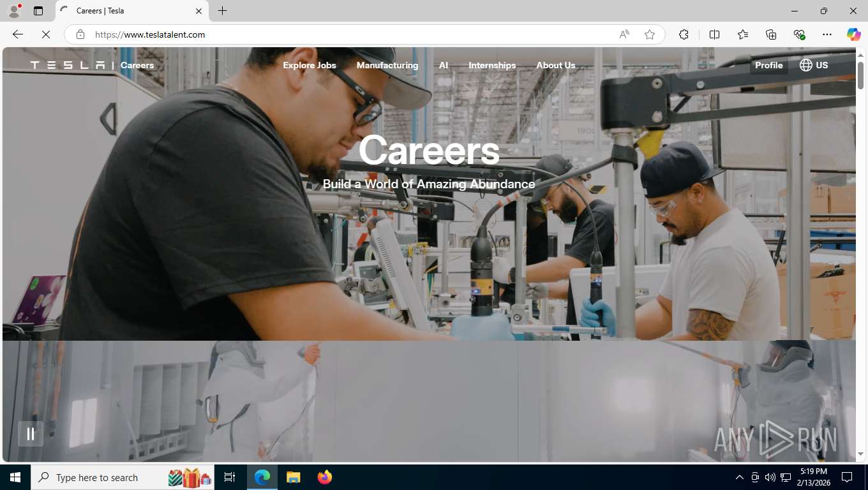The image size is (868, 490).
Task: Stop loading the page
Action: [x=46, y=34]
